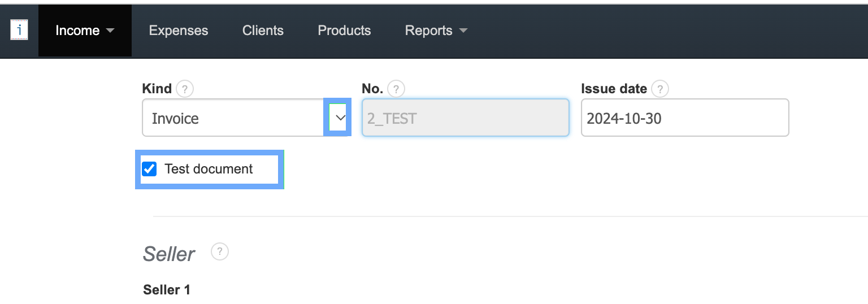Go to the Expenses section

(x=179, y=31)
